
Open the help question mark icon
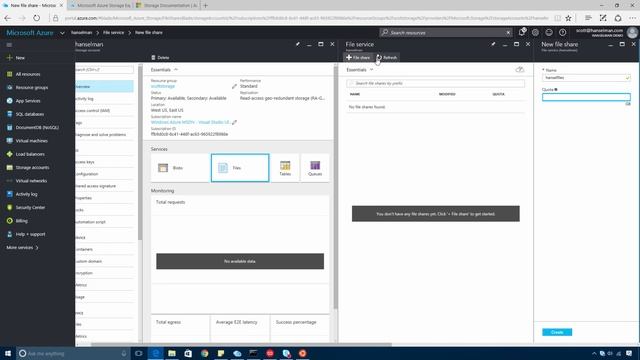pos(562,32)
